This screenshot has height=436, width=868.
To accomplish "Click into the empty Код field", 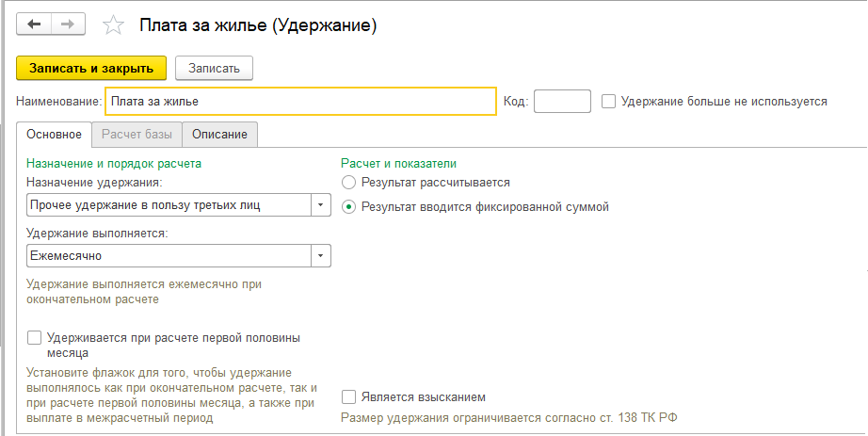I will tap(562, 102).
